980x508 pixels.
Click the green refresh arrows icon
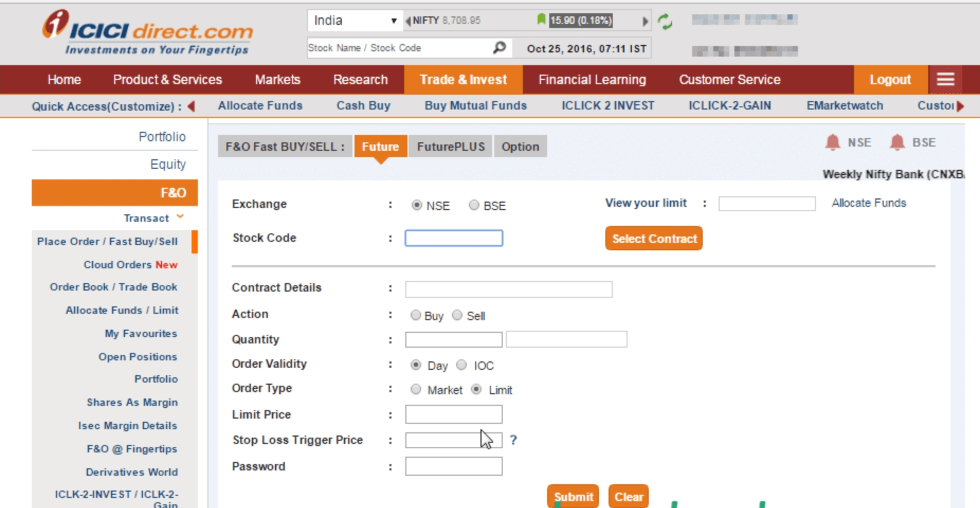665,22
